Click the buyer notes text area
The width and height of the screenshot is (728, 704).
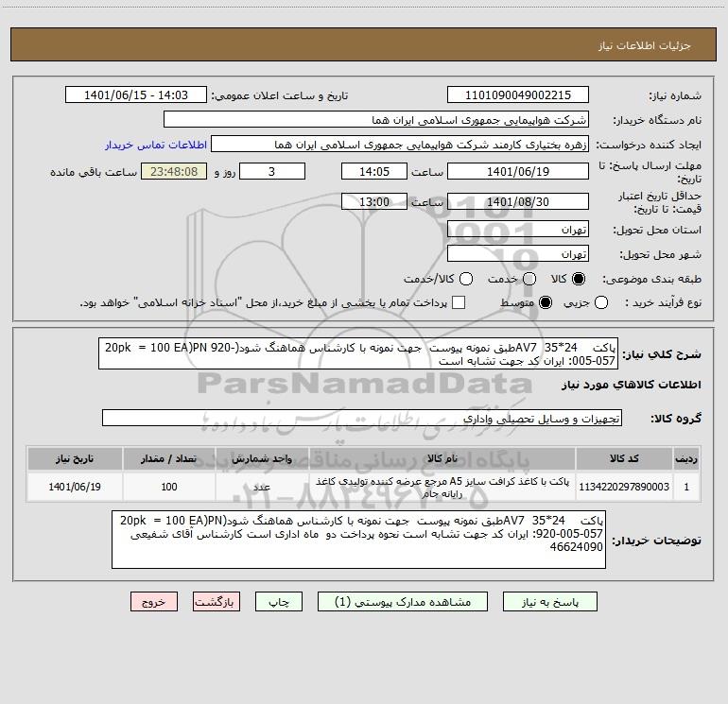[x=359, y=540]
